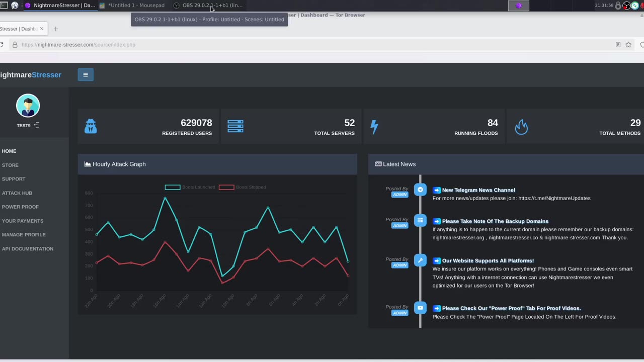This screenshot has height=362, width=644.
Task: Open the POWER PROOF sidebar item
Action: point(20,207)
